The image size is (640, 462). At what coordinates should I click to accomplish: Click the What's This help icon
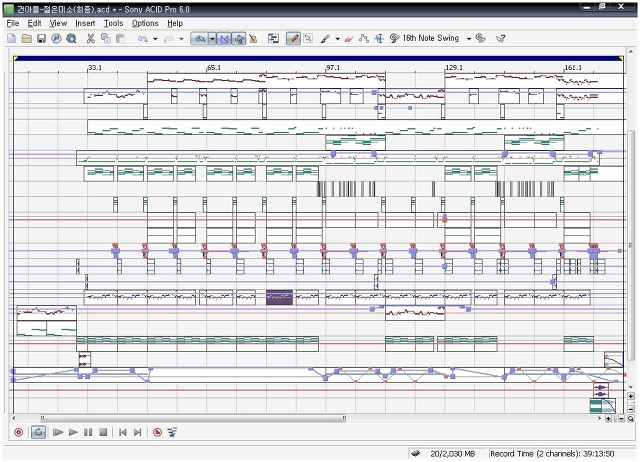(x=501, y=38)
